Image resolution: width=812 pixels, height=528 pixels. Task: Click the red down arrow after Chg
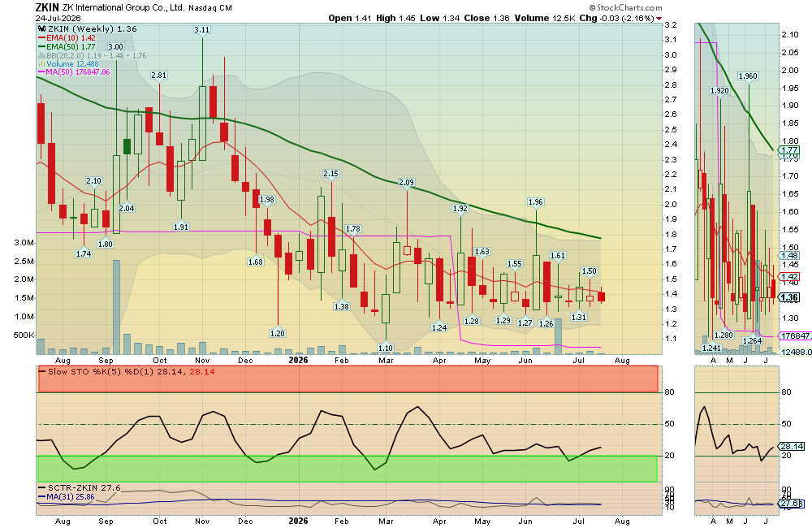tap(659, 19)
